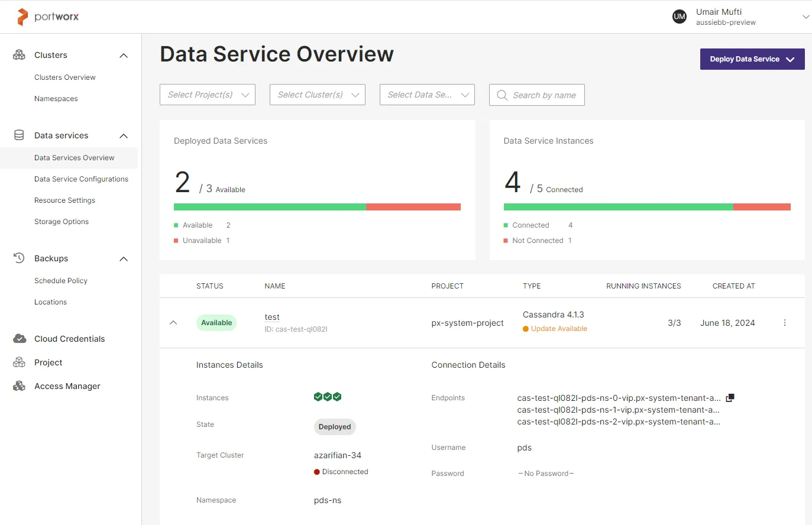Open Clusters Overview
This screenshot has height=525, width=812.
pyautogui.click(x=64, y=77)
